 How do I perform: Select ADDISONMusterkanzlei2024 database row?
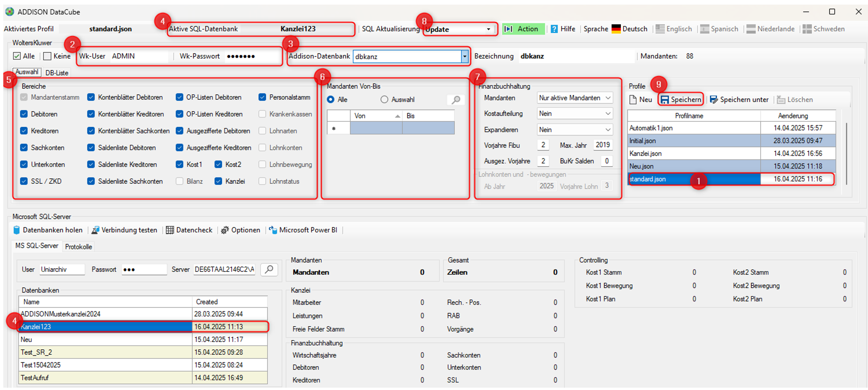(x=143, y=314)
